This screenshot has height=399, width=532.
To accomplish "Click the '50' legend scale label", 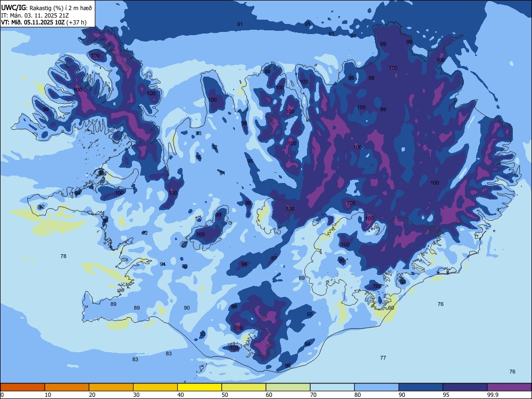I will pos(225,395).
